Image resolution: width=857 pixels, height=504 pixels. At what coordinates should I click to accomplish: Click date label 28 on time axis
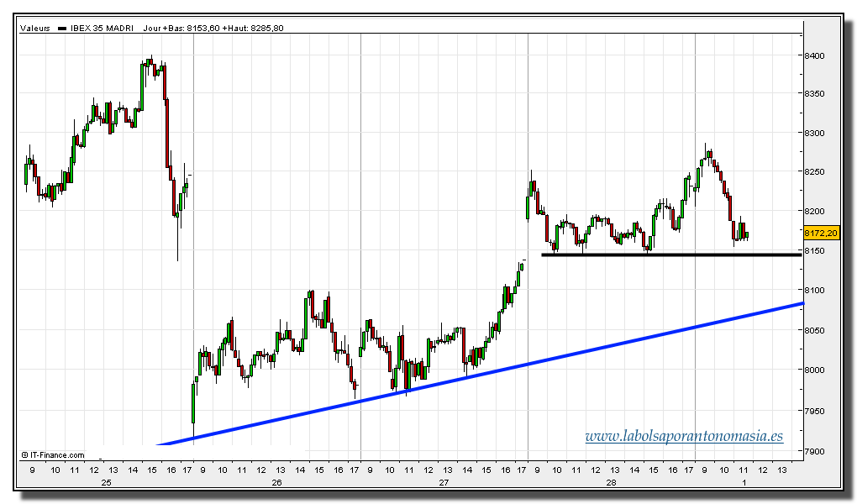(611, 482)
